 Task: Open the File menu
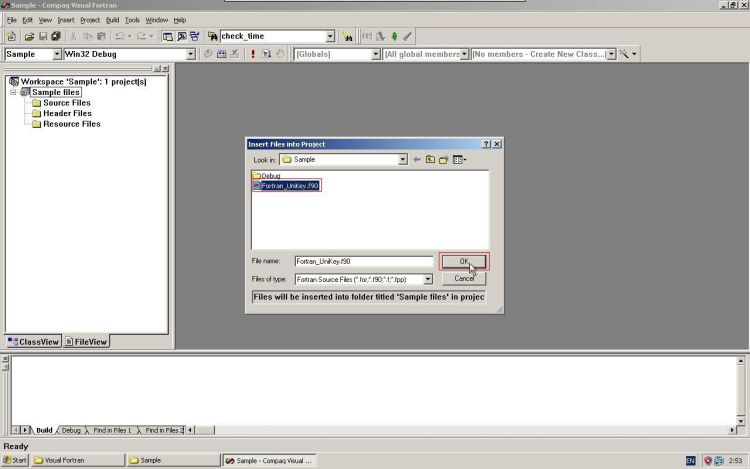11,20
